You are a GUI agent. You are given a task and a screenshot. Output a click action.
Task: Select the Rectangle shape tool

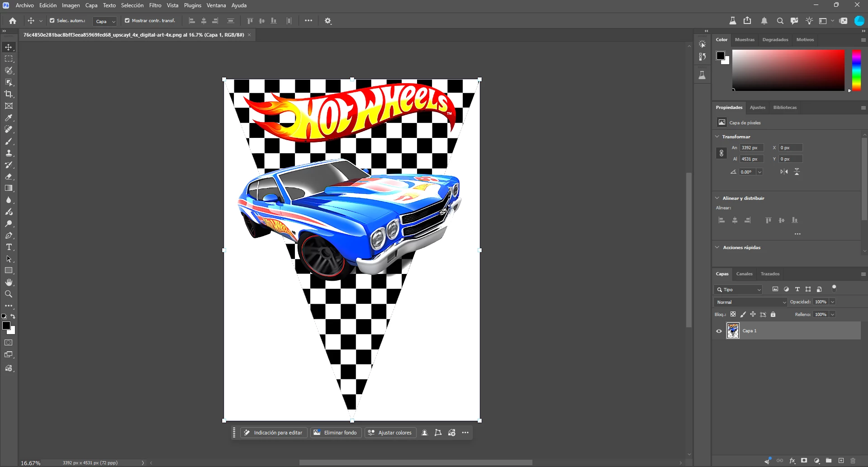(x=9, y=270)
